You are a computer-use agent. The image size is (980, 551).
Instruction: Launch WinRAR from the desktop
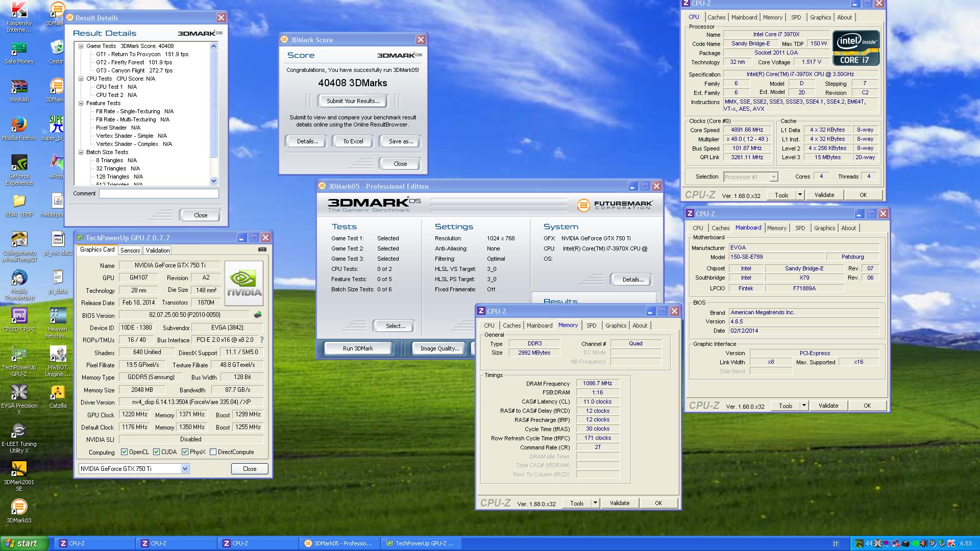(x=19, y=91)
